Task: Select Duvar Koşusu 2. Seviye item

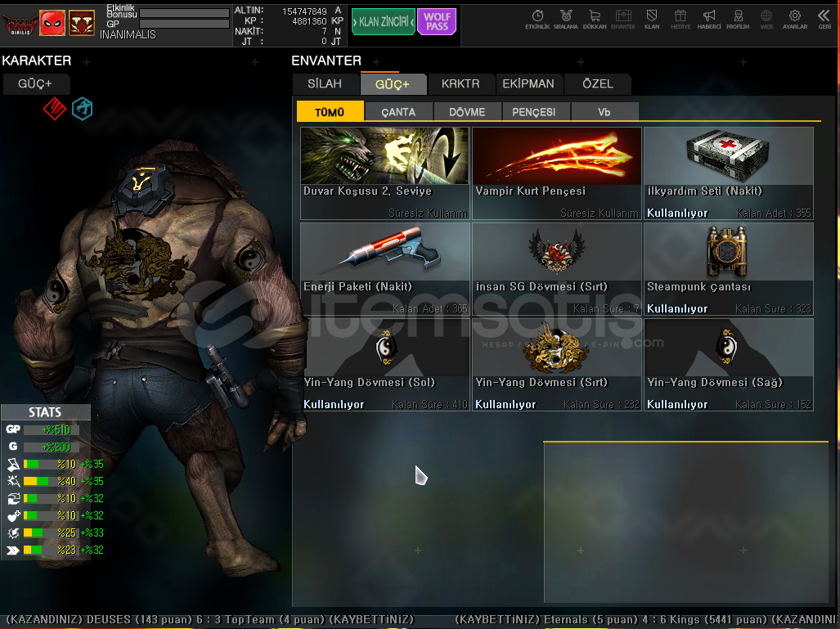Action: coord(384,173)
